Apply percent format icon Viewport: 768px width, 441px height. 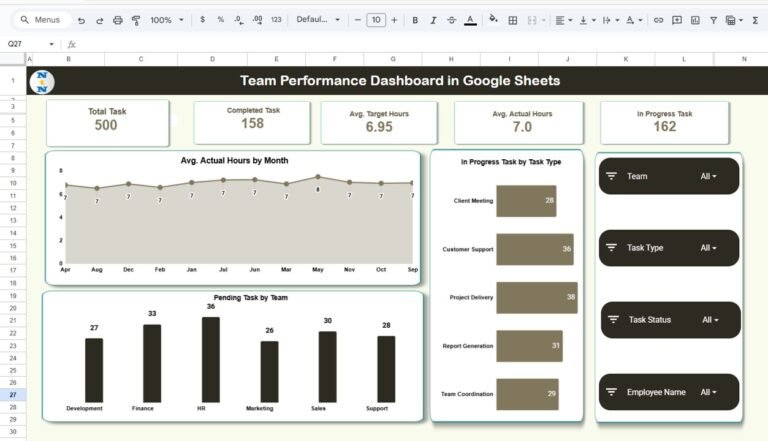coord(220,20)
